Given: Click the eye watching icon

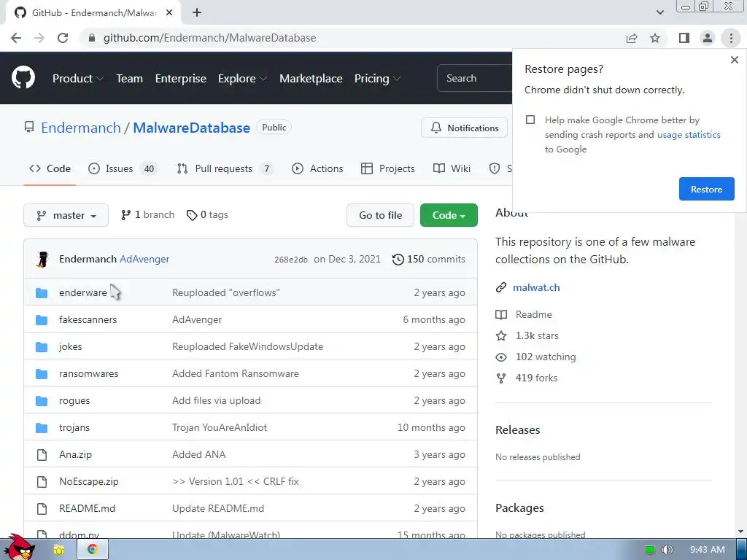Looking at the screenshot, I should tap(501, 357).
